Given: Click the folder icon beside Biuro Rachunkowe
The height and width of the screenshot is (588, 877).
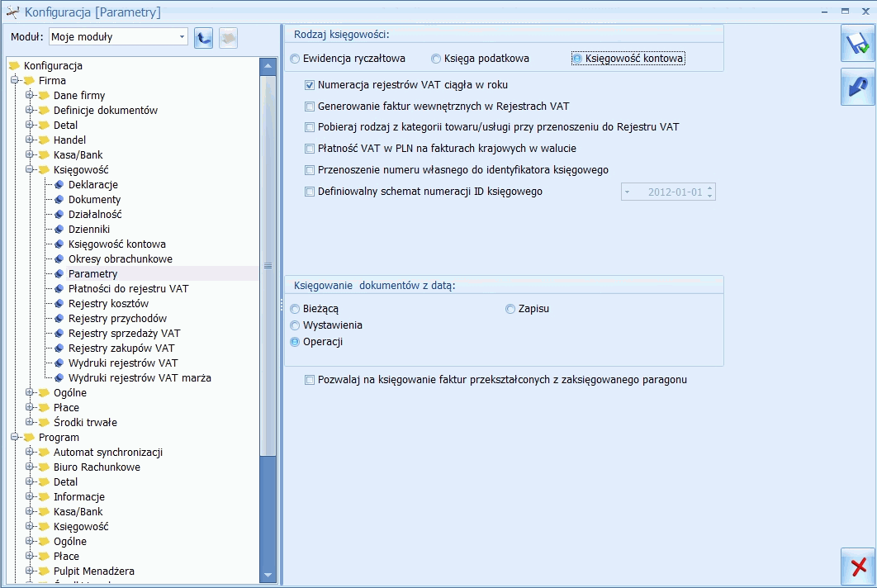Looking at the screenshot, I should click(45, 467).
